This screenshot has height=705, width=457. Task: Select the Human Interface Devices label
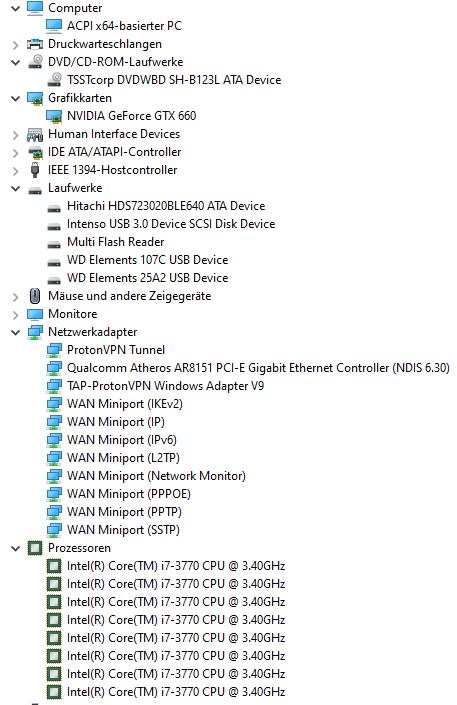(x=114, y=134)
